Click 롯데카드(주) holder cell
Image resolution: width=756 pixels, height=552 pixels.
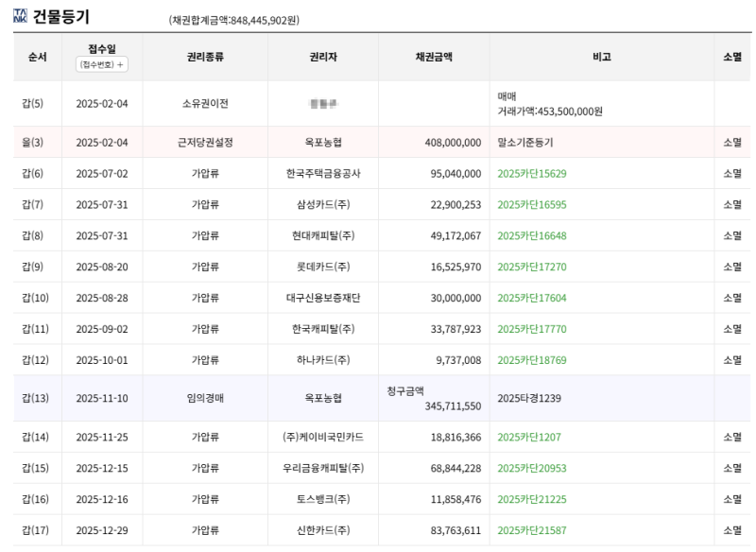coord(323,267)
